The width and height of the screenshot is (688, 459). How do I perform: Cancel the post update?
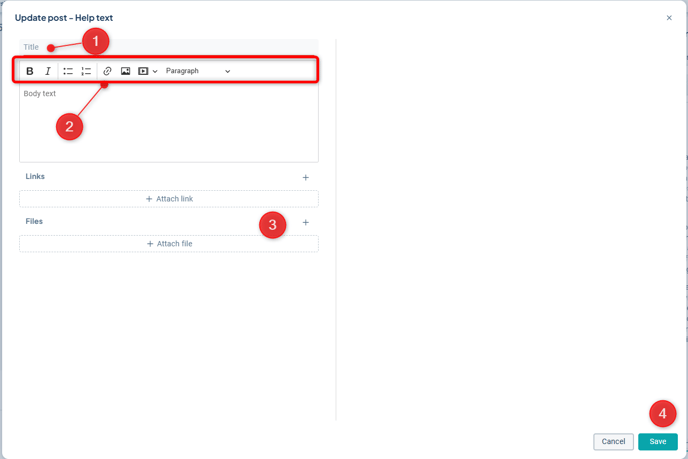click(613, 441)
